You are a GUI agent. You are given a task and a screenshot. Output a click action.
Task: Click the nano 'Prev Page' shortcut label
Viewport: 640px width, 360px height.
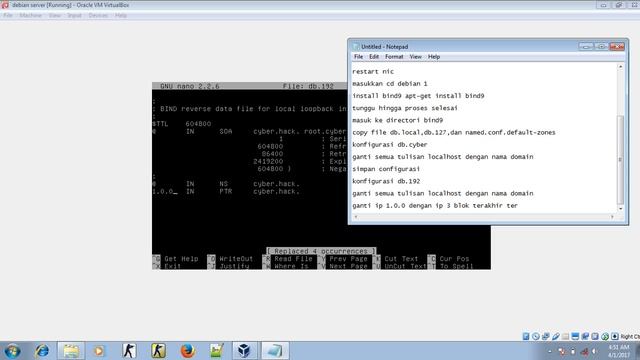click(348, 259)
